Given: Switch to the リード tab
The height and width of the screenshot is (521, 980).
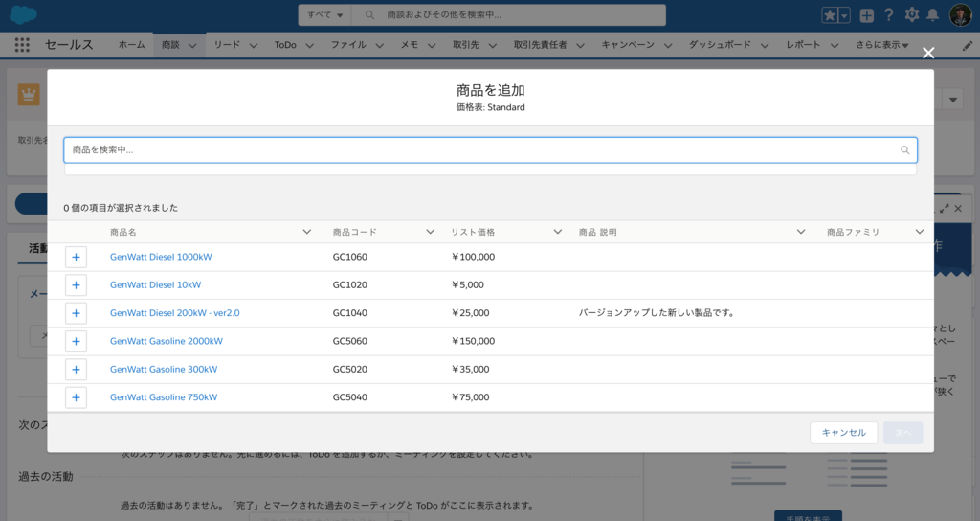Looking at the screenshot, I should pyautogui.click(x=227, y=45).
